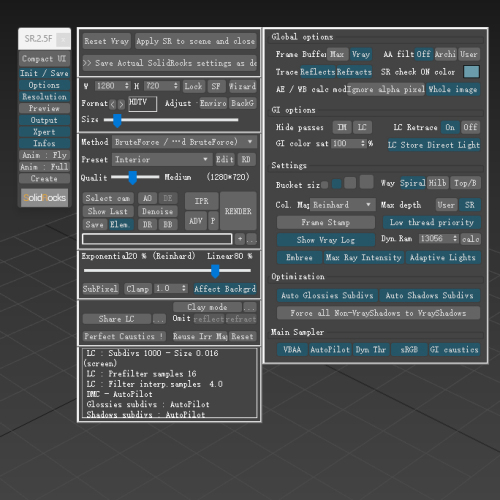Open the Options section

44,85
